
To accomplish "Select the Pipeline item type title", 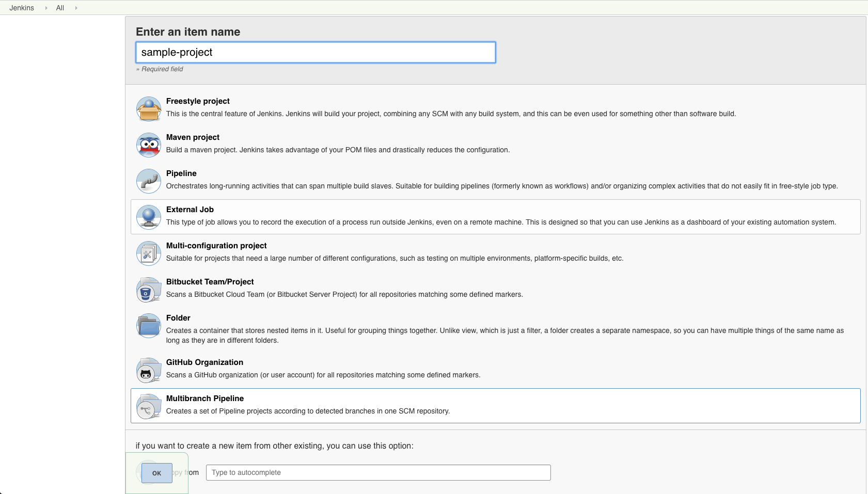I will [181, 173].
